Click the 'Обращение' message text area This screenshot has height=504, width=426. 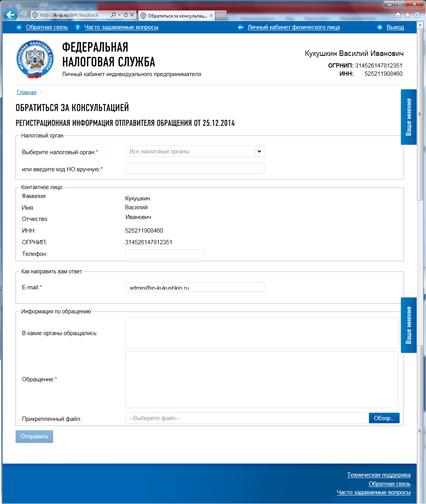point(261,379)
